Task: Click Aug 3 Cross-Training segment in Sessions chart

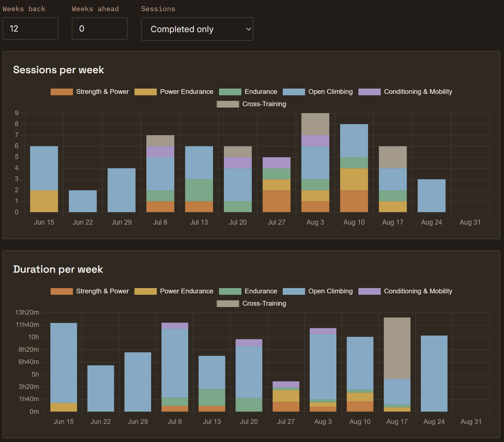Action: (x=315, y=124)
